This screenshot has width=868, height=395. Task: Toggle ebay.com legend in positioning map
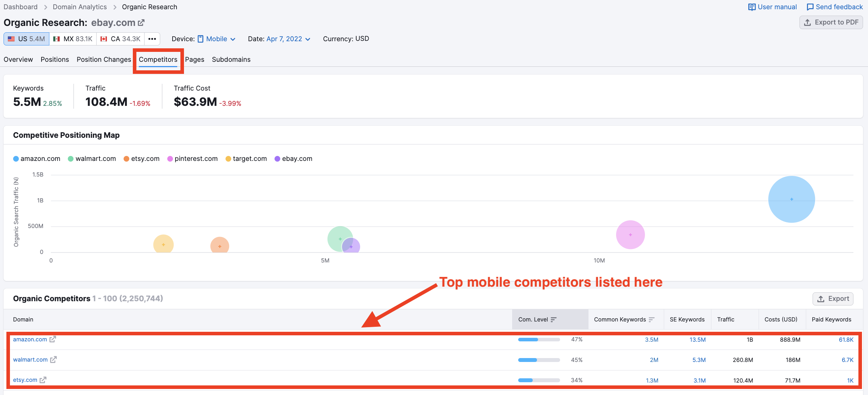click(293, 158)
